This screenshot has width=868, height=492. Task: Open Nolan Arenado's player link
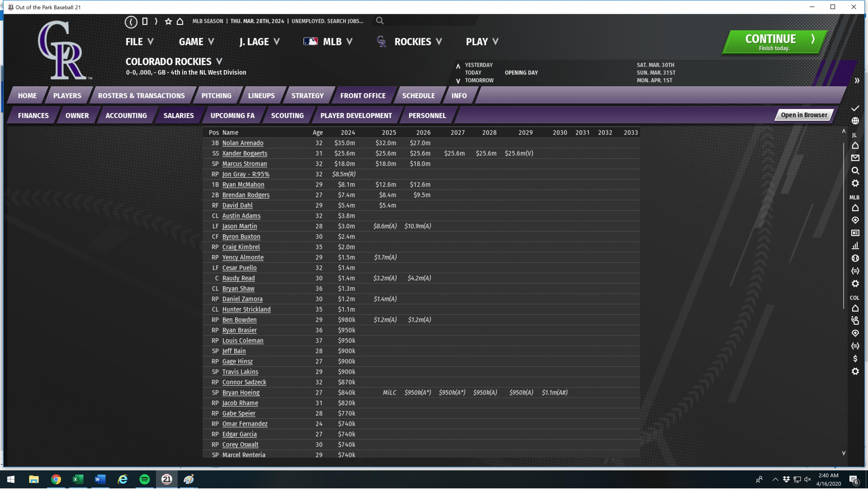pyautogui.click(x=243, y=143)
